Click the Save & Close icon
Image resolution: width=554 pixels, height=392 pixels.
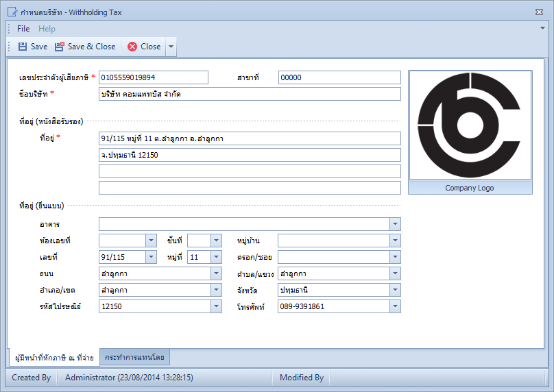click(x=60, y=47)
